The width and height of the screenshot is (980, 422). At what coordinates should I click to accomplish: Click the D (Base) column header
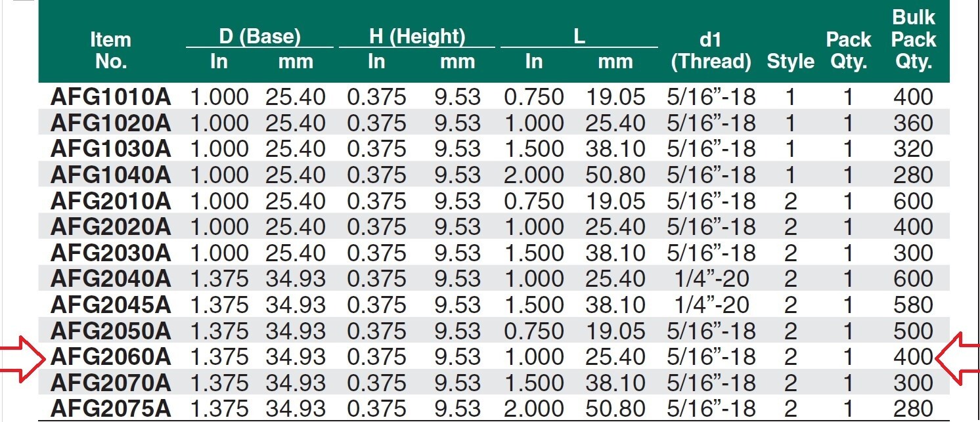[259, 37]
